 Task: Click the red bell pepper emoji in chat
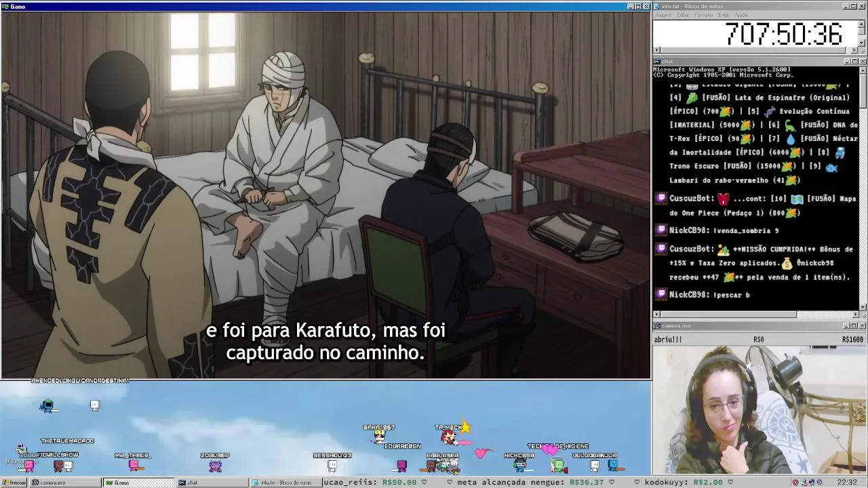[x=724, y=199]
